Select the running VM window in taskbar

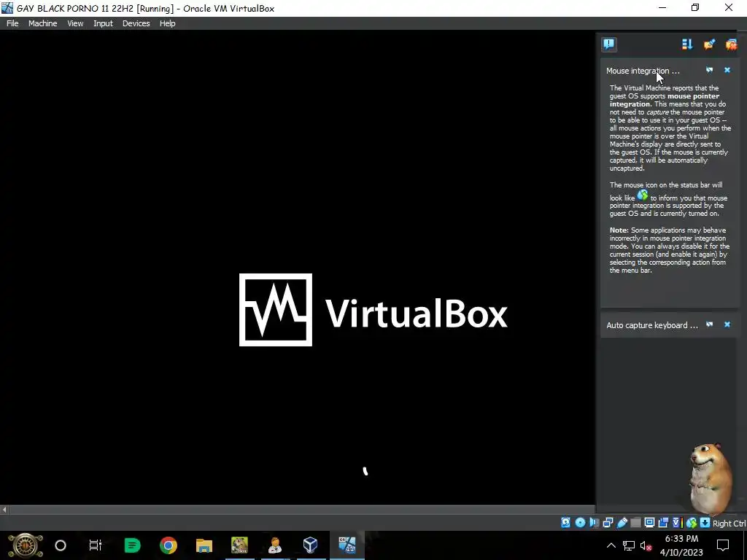click(x=347, y=545)
